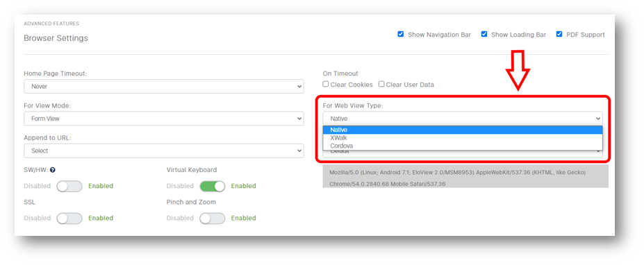
Task: Open the Home Page Timeout dropdown
Action: tap(164, 87)
